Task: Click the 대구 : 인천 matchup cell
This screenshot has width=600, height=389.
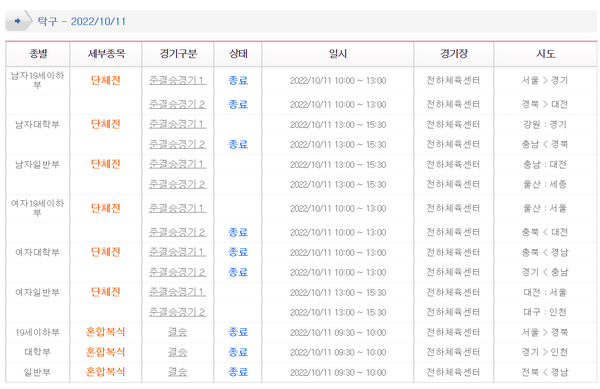Action: click(x=545, y=312)
